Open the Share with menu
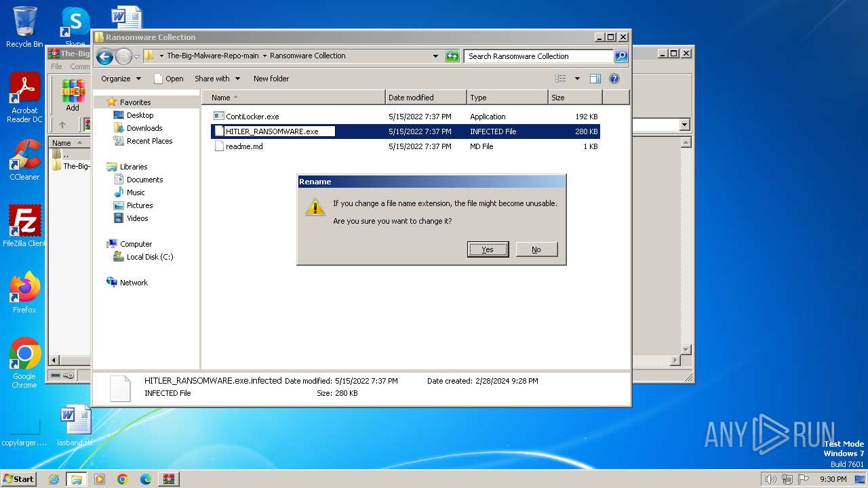Screen dimensions: 868x488 point(216,79)
